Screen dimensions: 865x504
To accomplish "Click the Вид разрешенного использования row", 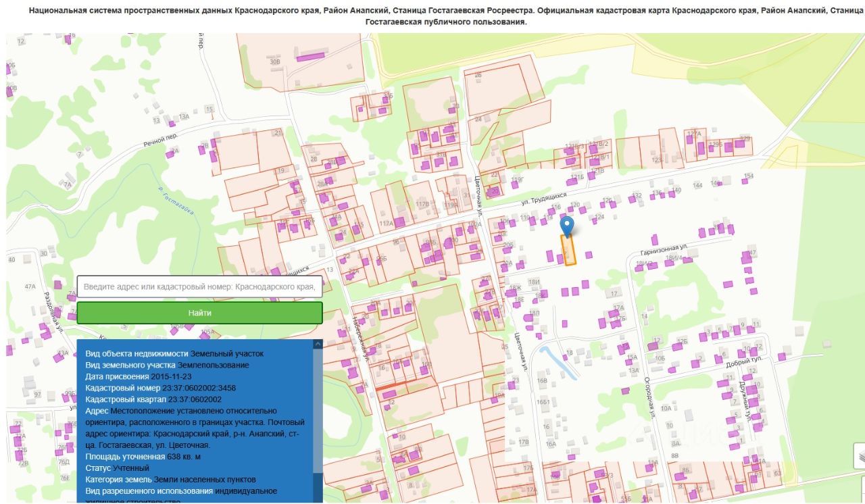I will click(181, 496).
